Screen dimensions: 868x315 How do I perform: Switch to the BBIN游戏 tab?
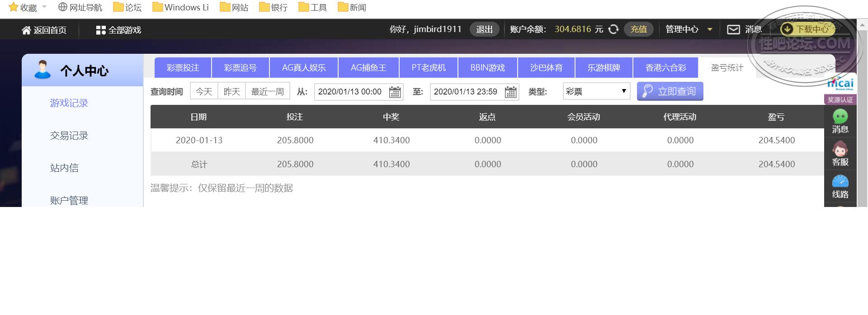(x=487, y=68)
